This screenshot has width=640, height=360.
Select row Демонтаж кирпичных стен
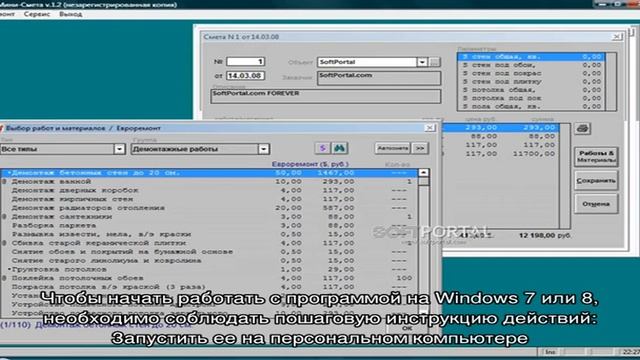[209, 199]
